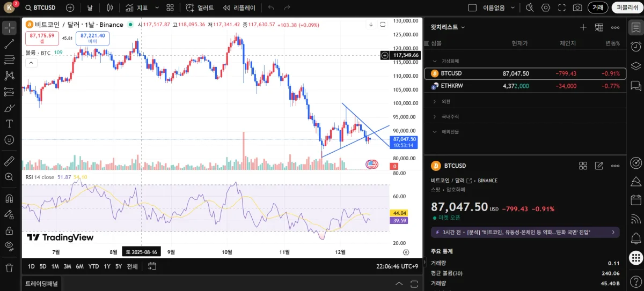Select the ruler measure tool
The height and width of the screenshot is (291, 644).
[x=9, y=161]
